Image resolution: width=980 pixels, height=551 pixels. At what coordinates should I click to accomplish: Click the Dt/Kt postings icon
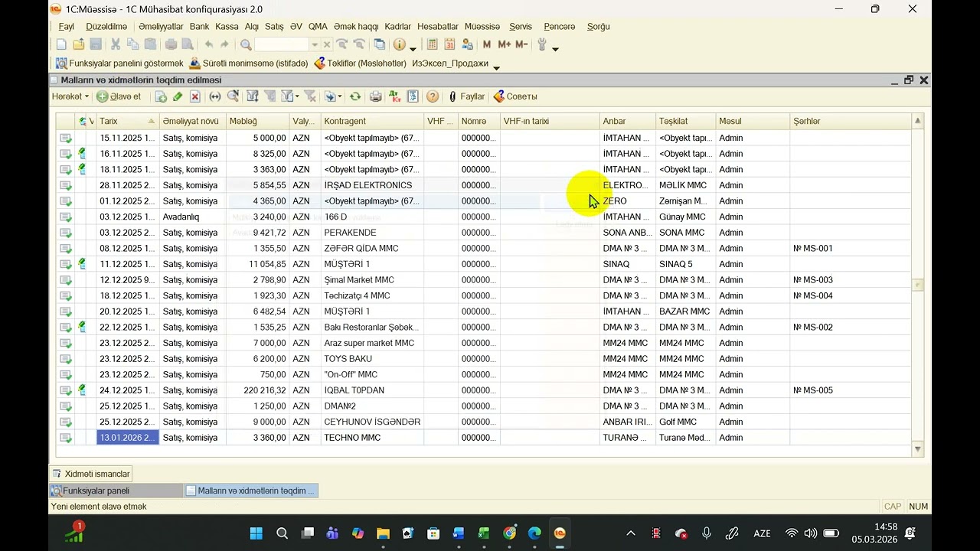pos(394,96)
